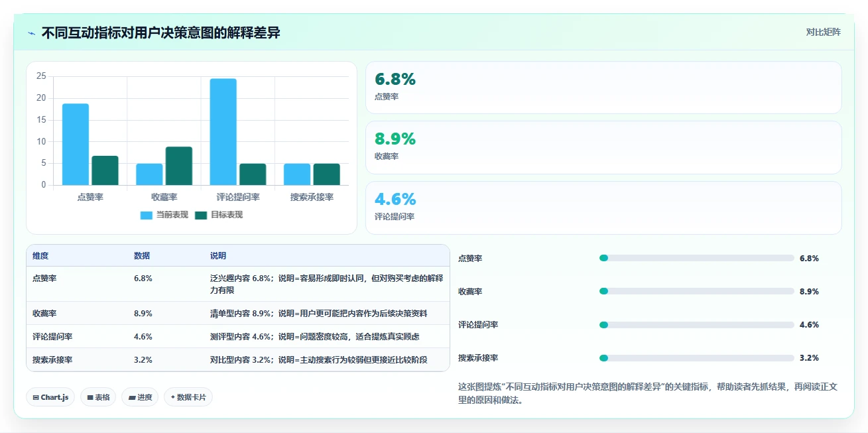Click the blue 点赞率 bar in chart
This screenshot has width=868, height=433.
pos(76,144)
